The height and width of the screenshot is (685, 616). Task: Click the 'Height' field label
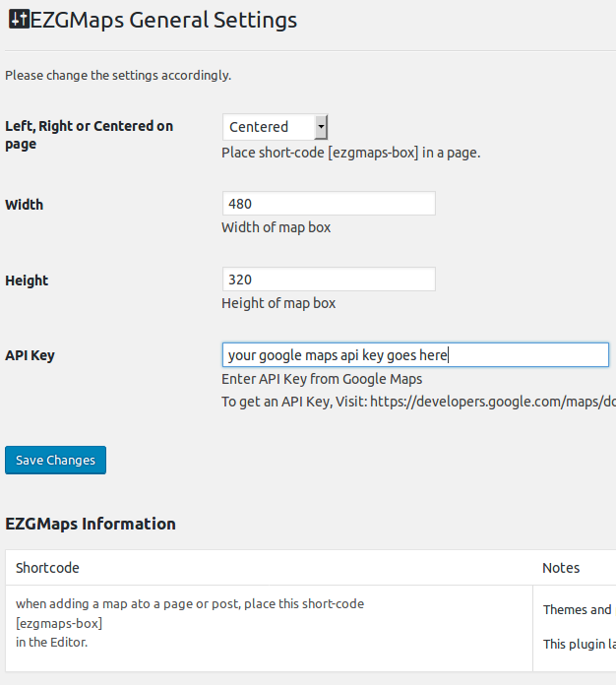tap(27, 280)
